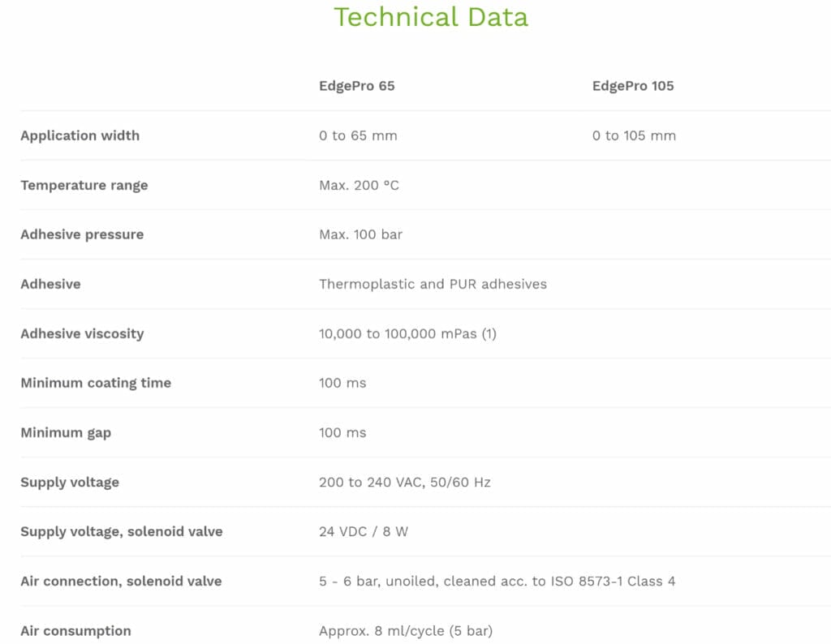Select the Temperature range row label
The width and height of the screenshot is (831, 644).
coord(84,185)
